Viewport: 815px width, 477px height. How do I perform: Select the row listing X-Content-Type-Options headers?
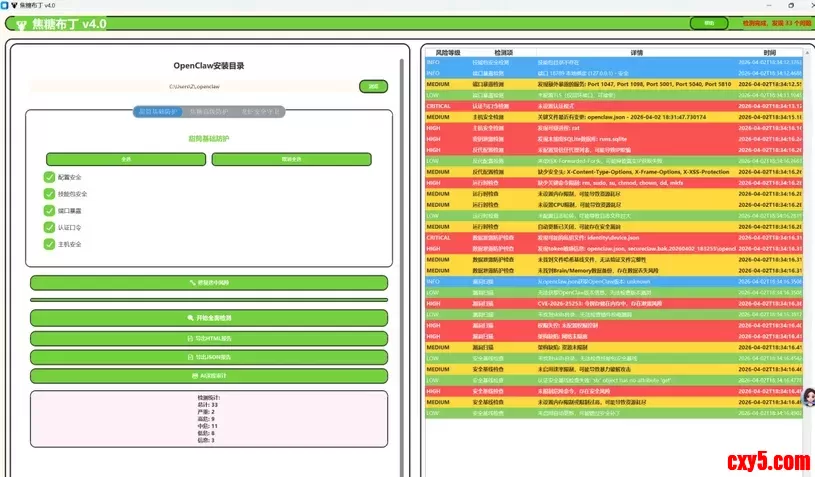click(614, 171)
